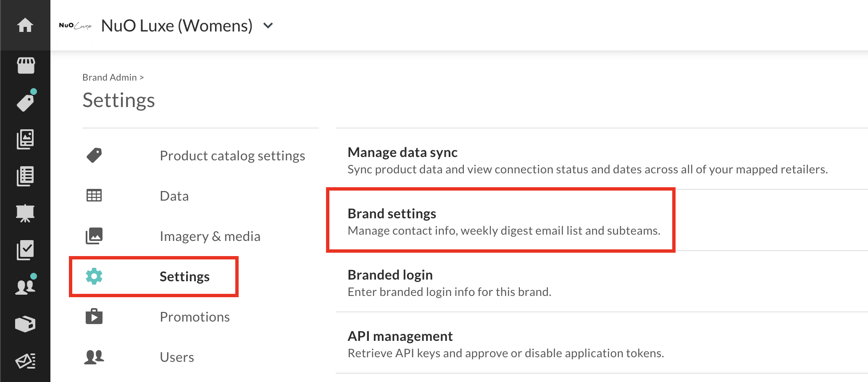The image size is (868, 382).
Task: Click the NuO Luxe (Womens) brand name
Action: (176, 26)
